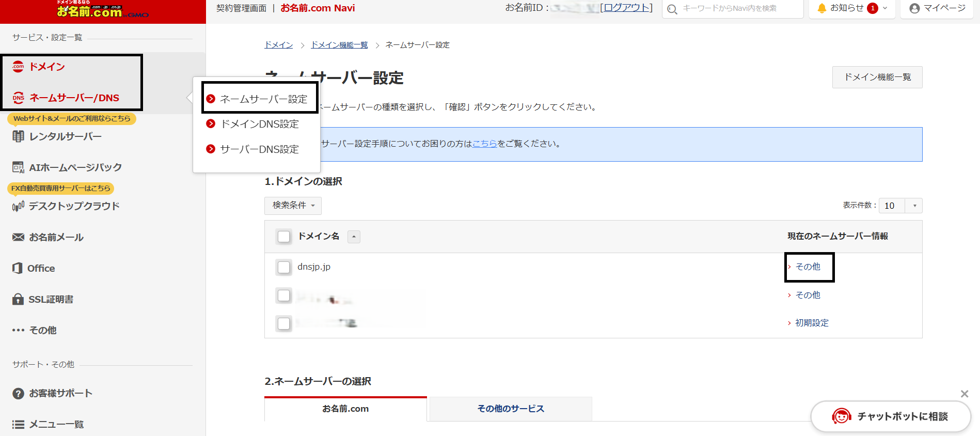The width and height of the screenshot is (980, 436).
Task: Click Webサイト&メールのご利用ならこちら badge
Action: 72,118
